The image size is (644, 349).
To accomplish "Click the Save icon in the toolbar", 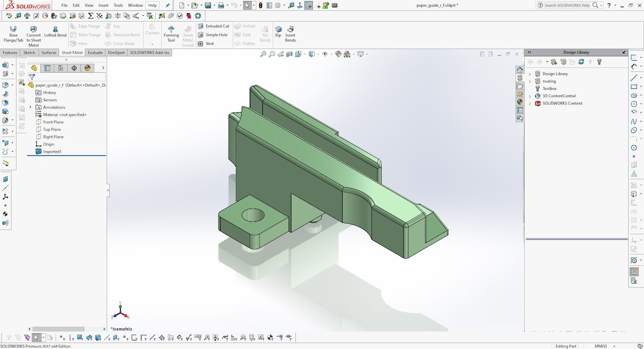I will pyautogui.click(x=208, y=5).
